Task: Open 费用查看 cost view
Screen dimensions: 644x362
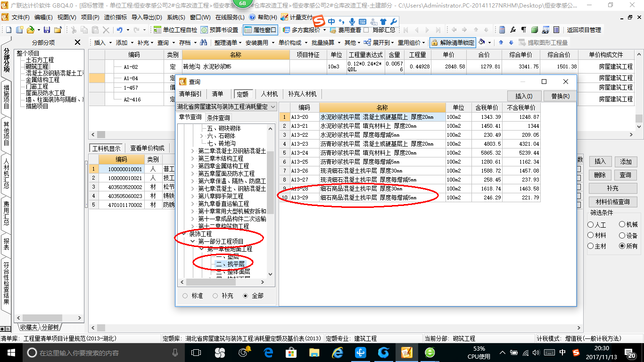Action: tap(346, 30)
